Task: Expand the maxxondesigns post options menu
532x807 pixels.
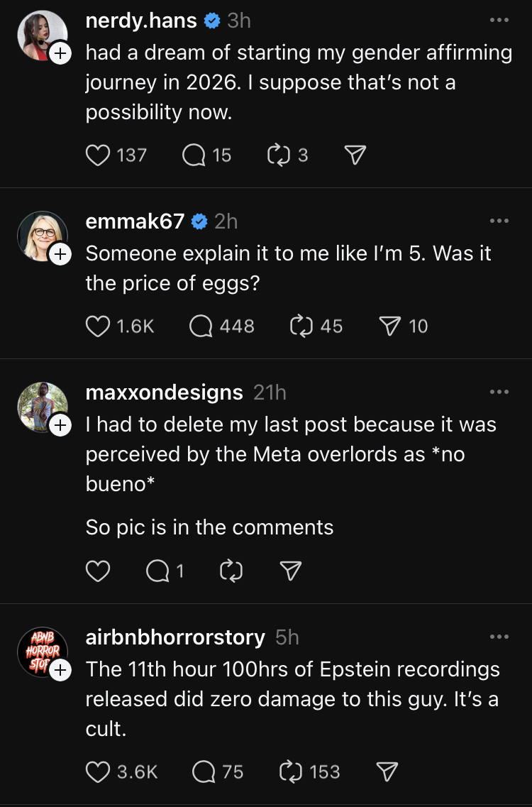Action: [499, 392]
